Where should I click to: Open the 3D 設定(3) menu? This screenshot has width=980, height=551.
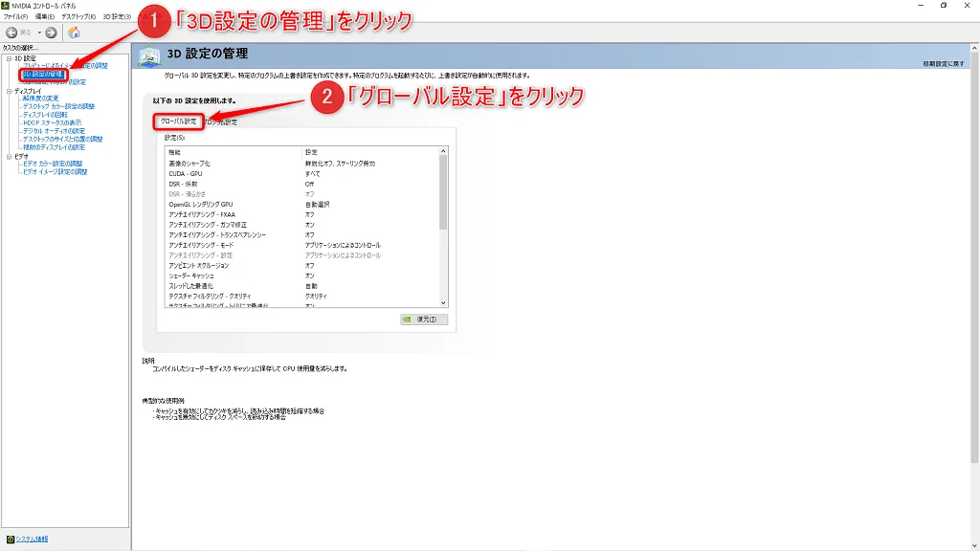(x=117, y=17)
